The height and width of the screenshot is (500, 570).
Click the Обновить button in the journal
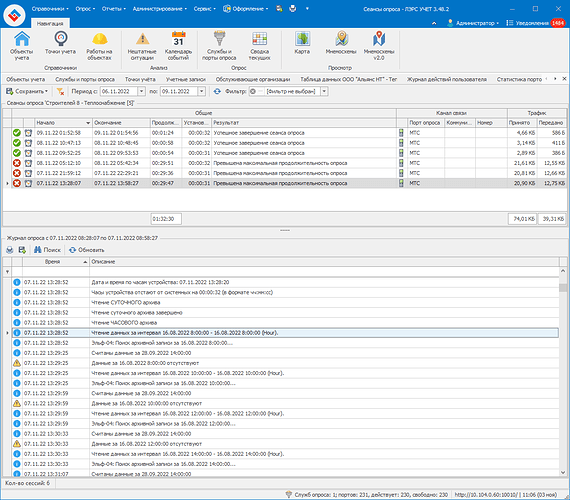pyautogui.click(x=87, y=250)
